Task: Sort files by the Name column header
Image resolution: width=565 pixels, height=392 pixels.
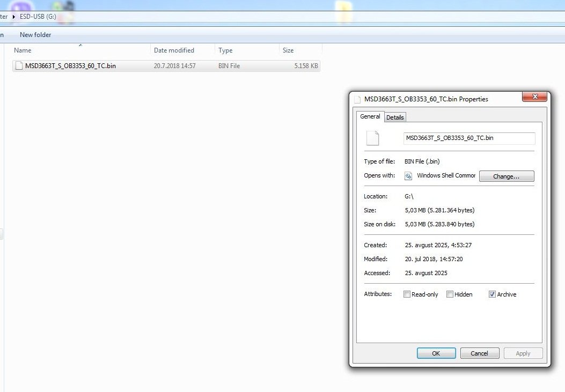Action: (23, 50)
